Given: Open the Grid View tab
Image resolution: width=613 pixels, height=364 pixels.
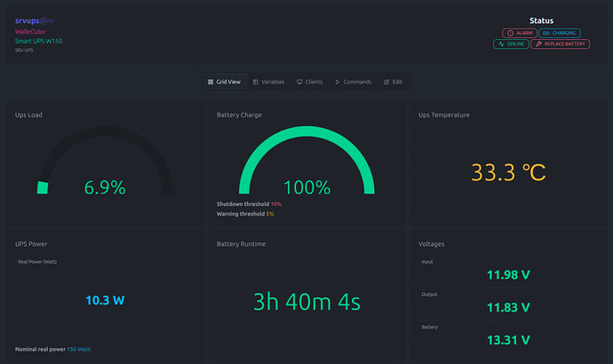Looking at the screenshot, I should (x=224, y=82).
